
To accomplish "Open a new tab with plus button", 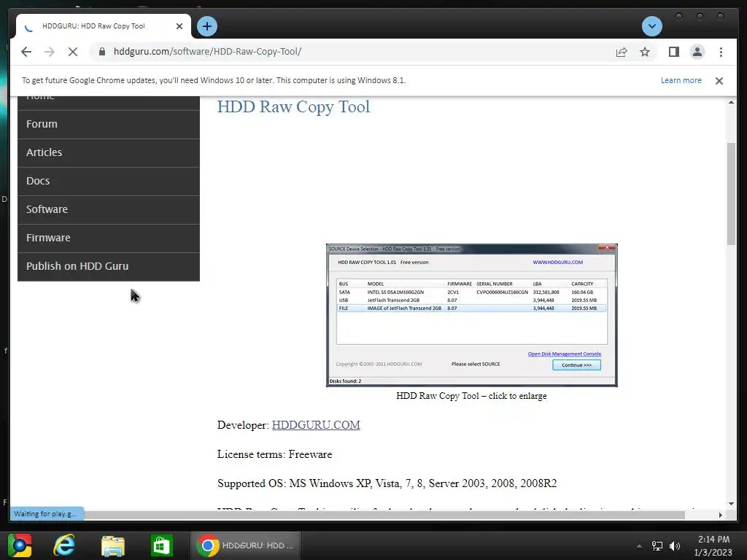I will coord(206,26).
